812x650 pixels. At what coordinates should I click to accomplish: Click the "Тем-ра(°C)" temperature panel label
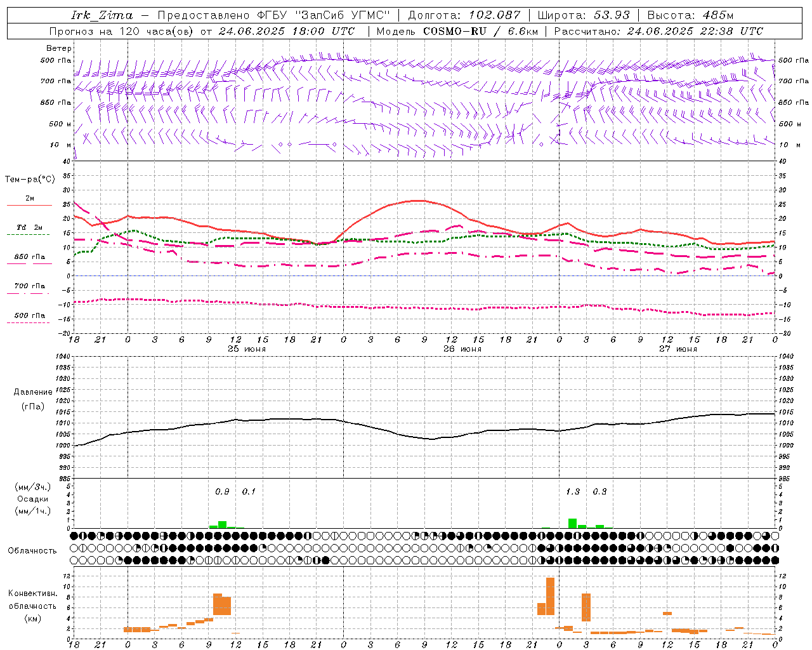pos(30,180)
